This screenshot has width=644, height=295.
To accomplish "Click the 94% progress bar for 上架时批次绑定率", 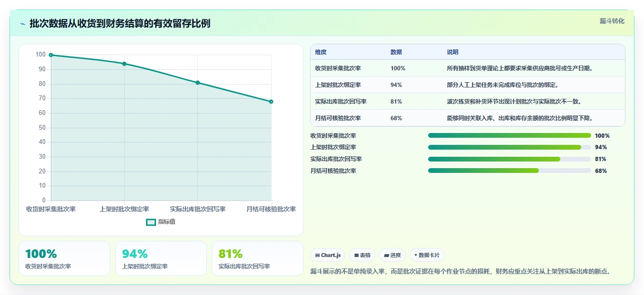I will coord(509,147).
